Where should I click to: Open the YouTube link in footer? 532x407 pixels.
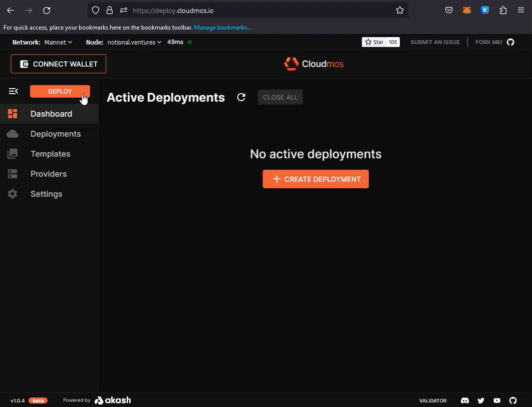tap(497, 400)
